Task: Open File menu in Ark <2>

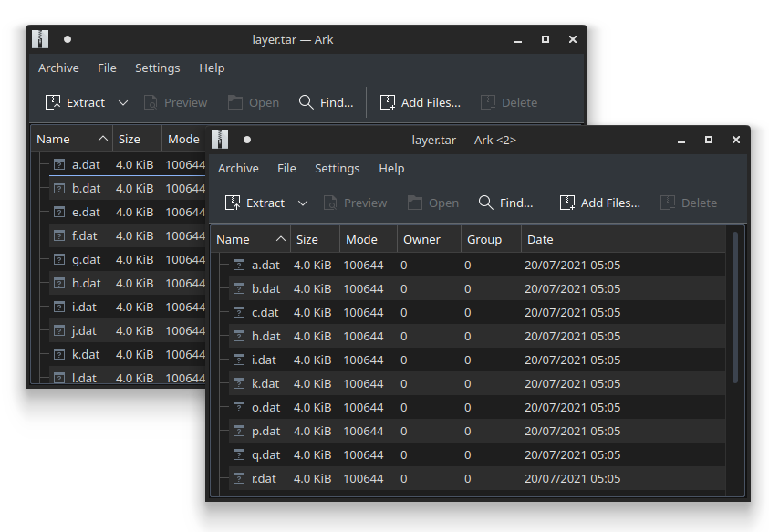Action: coord(286,168)
